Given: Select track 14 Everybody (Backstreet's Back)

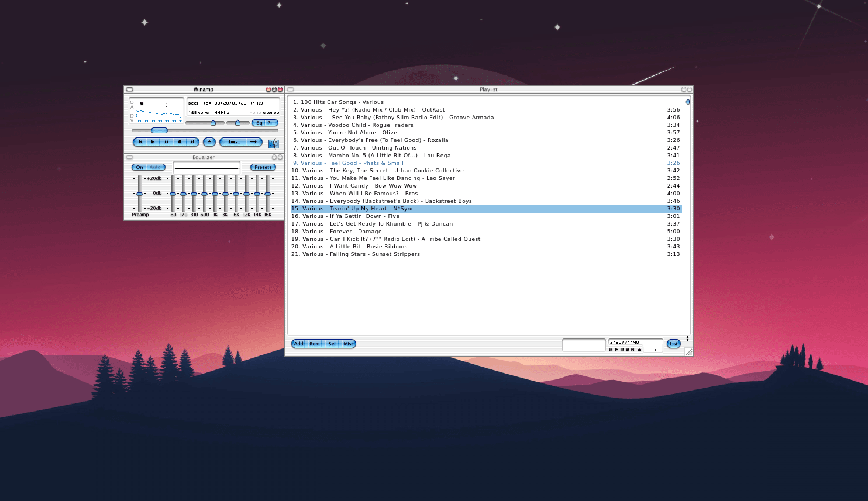Looking at the screenshot, I should [x=486, y=201].
